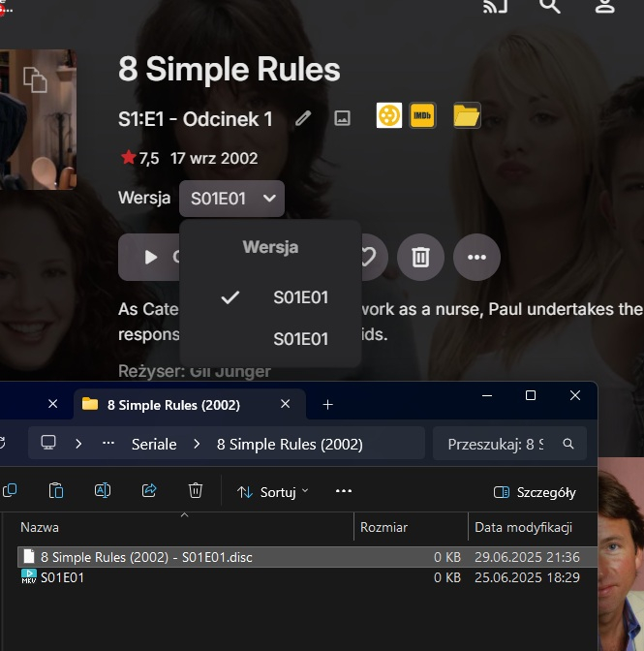Open search with the magnifier icon
This screenshot has width=644, height=651.
tap(549, 6)
